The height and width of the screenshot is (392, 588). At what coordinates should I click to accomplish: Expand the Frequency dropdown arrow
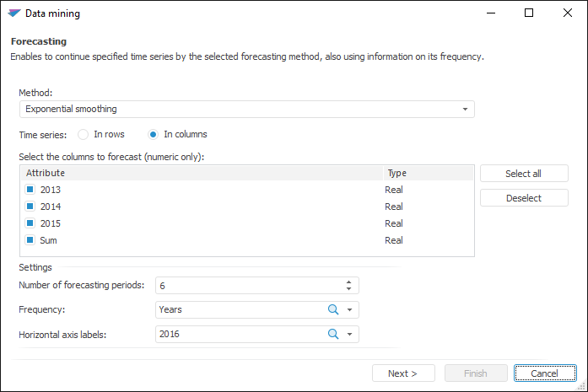point(350,310)
